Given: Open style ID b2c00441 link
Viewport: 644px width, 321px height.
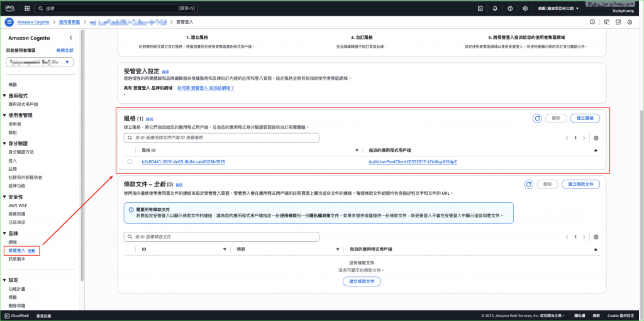Looking at the screenshot, I should click(x=184, y=161).
